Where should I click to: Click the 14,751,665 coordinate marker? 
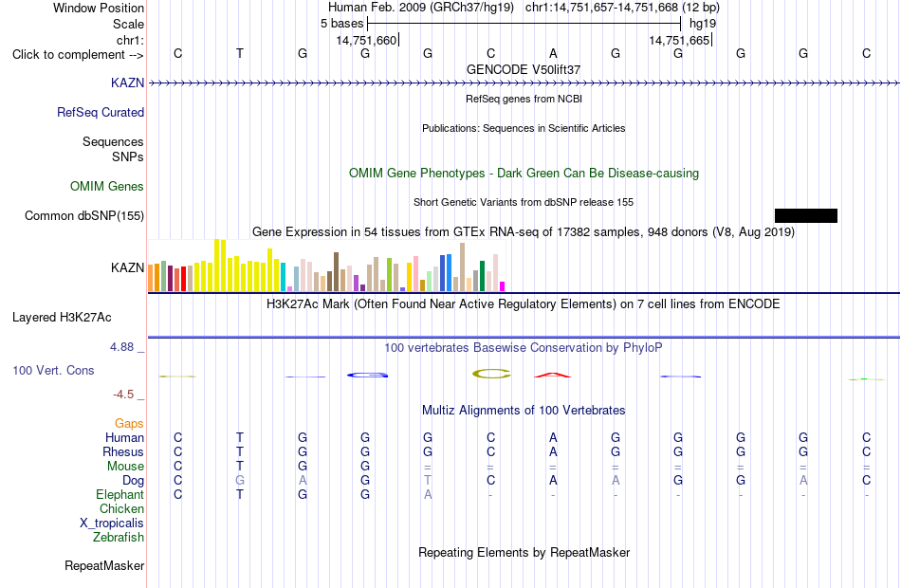(680, 40)
